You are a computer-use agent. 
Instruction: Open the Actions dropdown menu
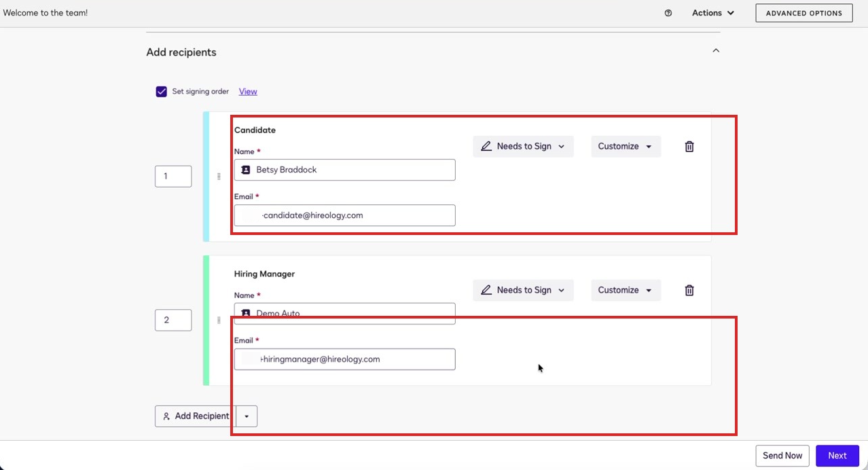713,13
